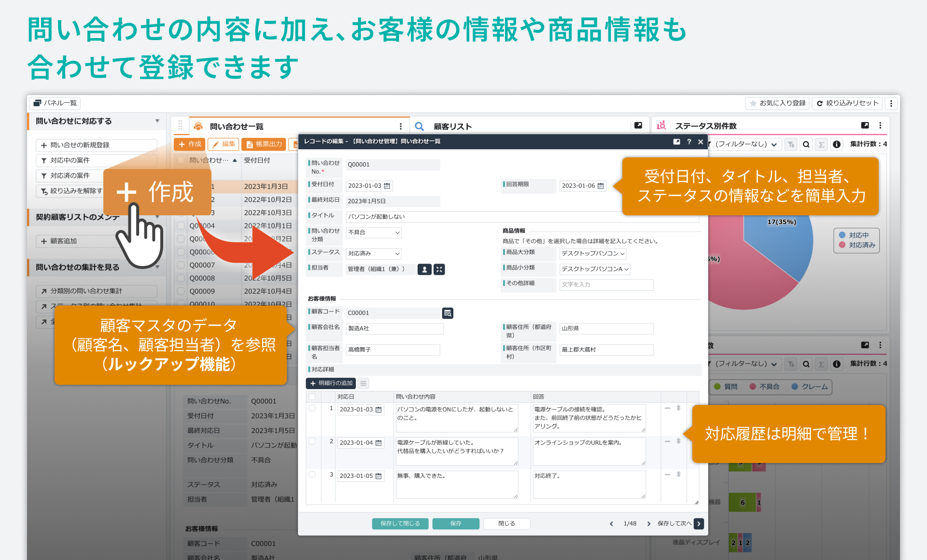927x560 pixels.
Task: Check the checkbox on detail row 1
Action: pos(312,408)
